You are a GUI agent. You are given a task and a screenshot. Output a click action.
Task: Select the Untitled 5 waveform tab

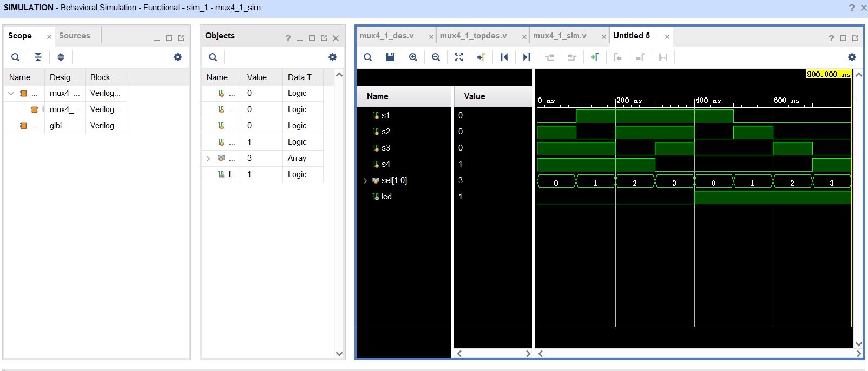632,36
